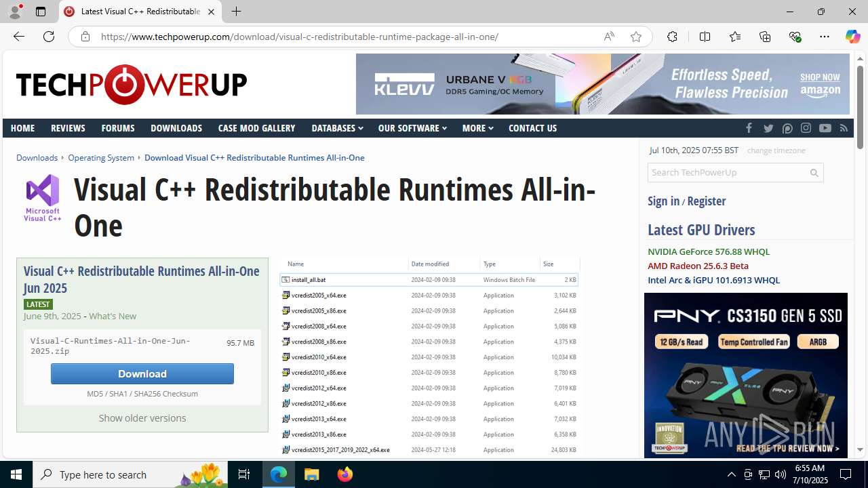Click change timezone link

click(x=776, y=150)
